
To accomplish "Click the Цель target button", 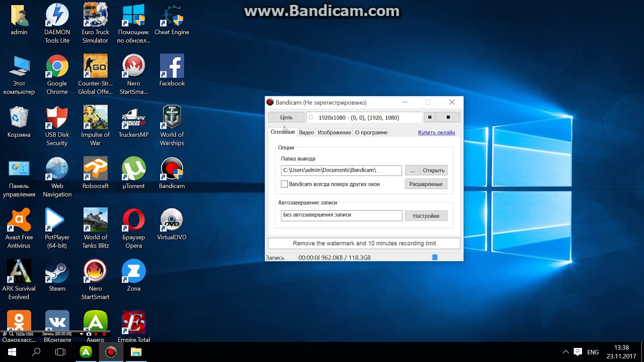I will (286, 117).
